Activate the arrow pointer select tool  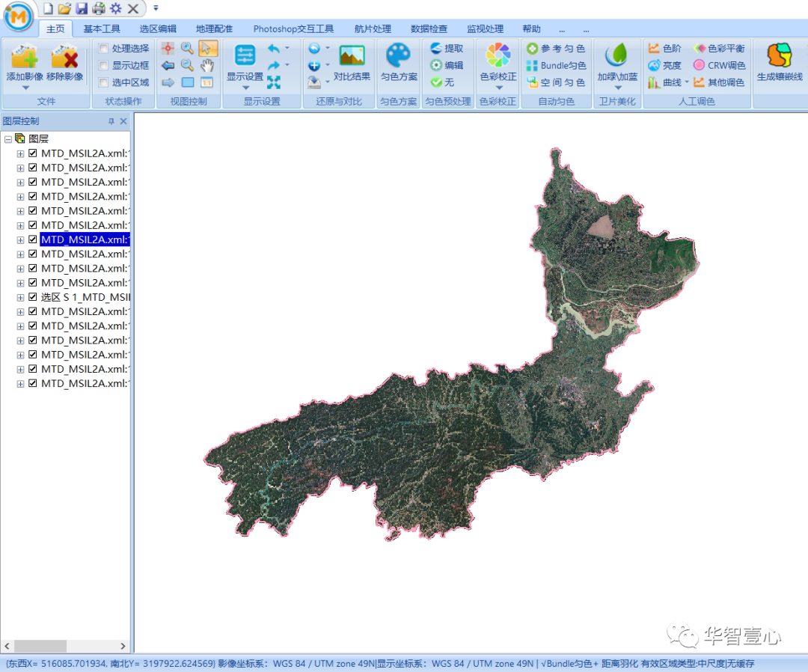[x=206, y=49]
